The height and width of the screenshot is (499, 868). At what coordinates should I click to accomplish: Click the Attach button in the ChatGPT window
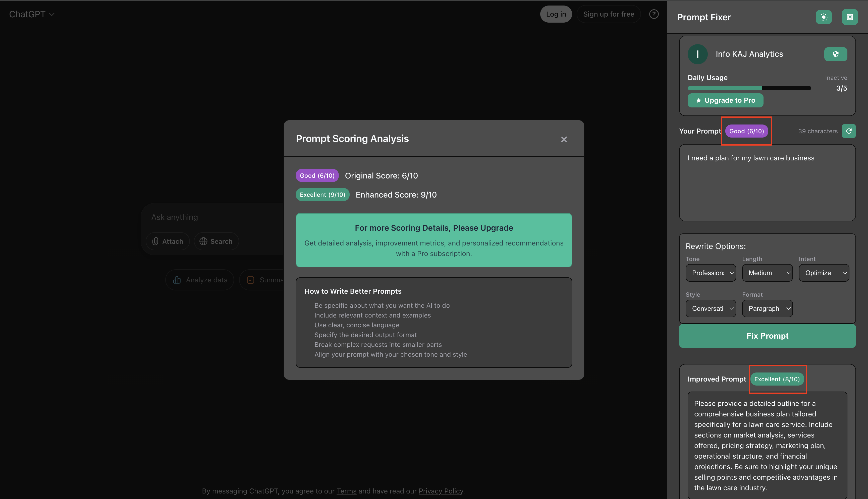point(167,241)
